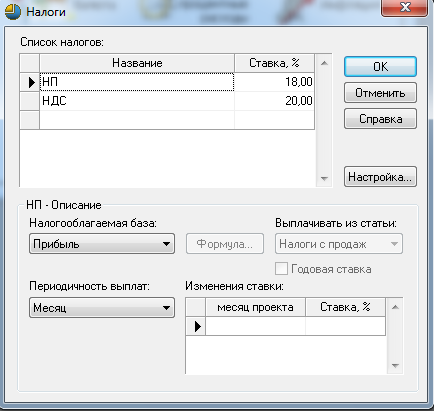Open the Периодичность выплат dropdown
This screenshot has height=411, width=434.
102,307
